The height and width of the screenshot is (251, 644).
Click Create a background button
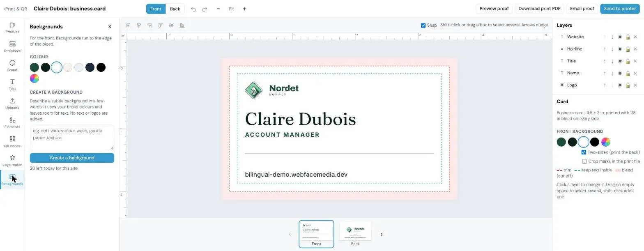72,158
